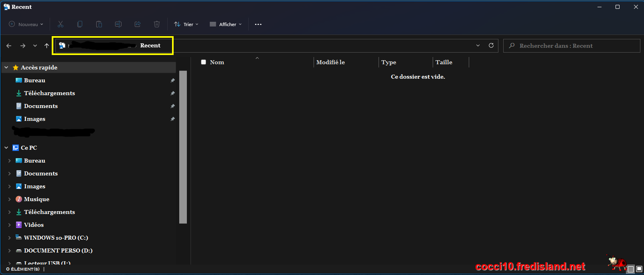The width and height of the screenshot is (644, 275).
Task: Click the Copy icon in toolbar
Action: pos(80,24)
